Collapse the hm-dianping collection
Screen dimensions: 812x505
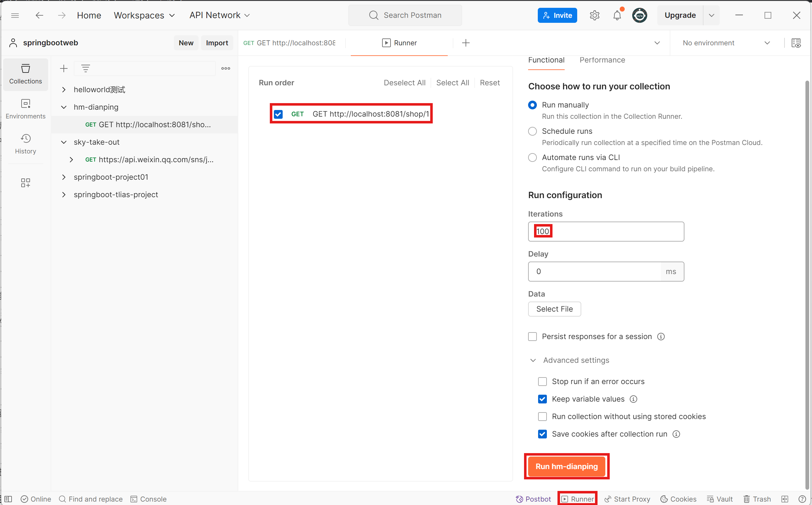tap(64, 107)
